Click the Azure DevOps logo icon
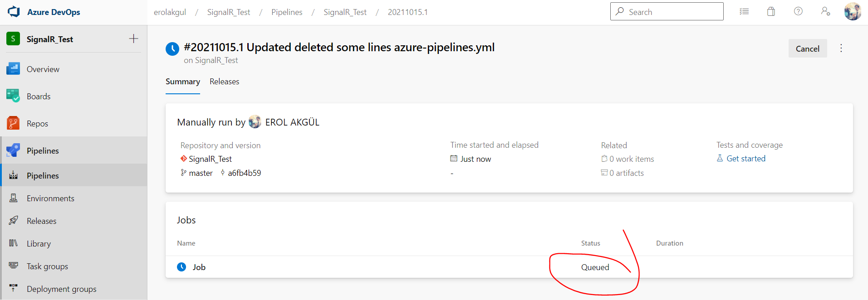868x300 pixels. click(x=14, y=12)
